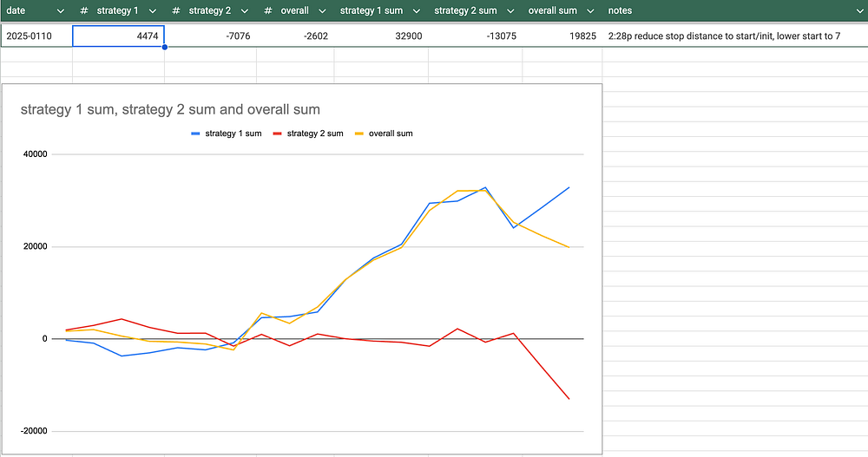
Task: Click the strategy 1 sum header label
Action: coord(372,10)
